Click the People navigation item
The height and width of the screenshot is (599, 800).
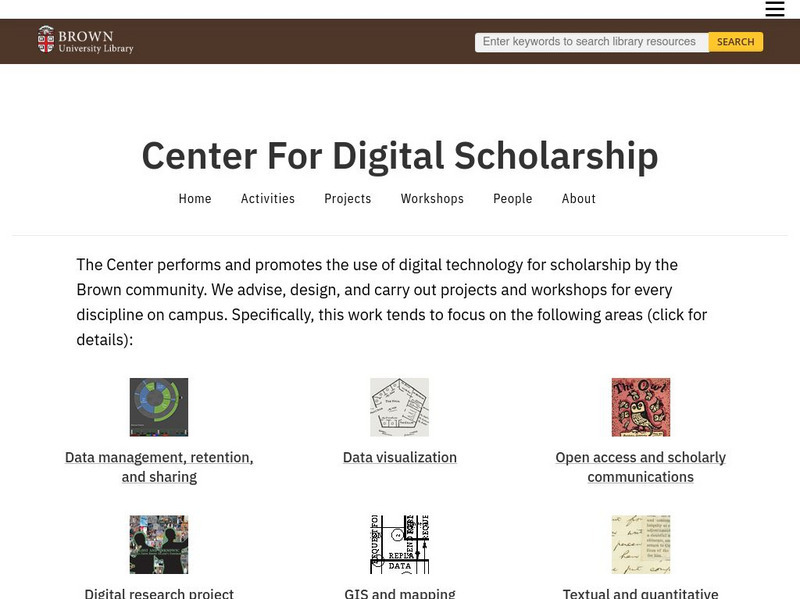click(513, 199)
